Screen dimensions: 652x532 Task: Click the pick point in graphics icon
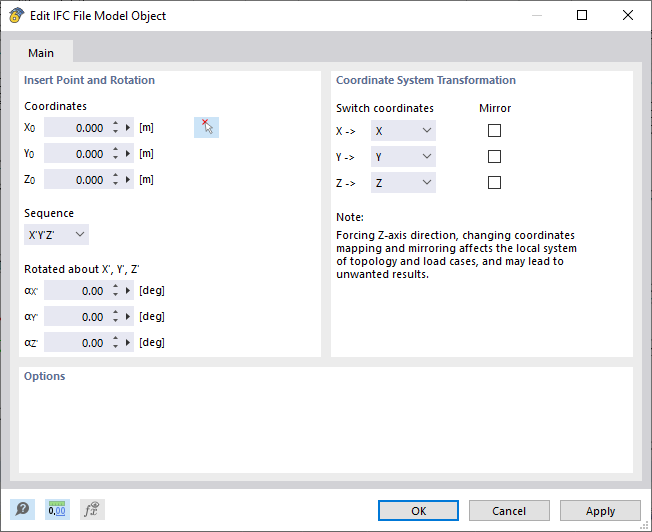[x=206, y=127]
